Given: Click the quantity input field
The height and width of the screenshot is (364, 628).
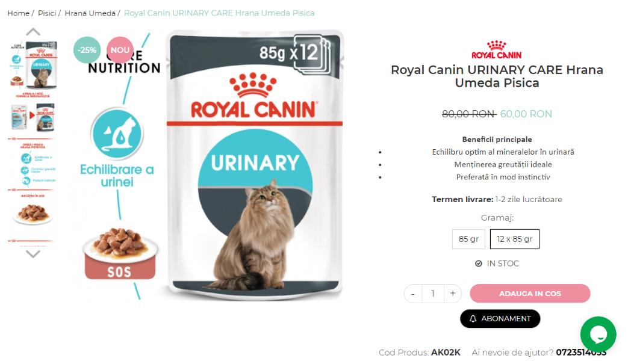Looking at the screenshot, I should (433, 294).
